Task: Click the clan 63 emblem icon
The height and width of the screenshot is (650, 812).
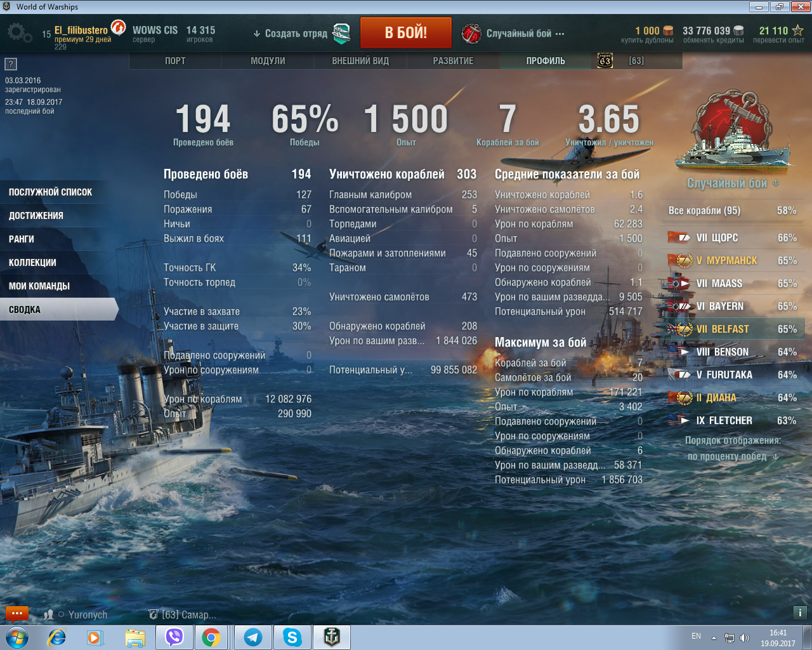Action: [x=605, y=61]
